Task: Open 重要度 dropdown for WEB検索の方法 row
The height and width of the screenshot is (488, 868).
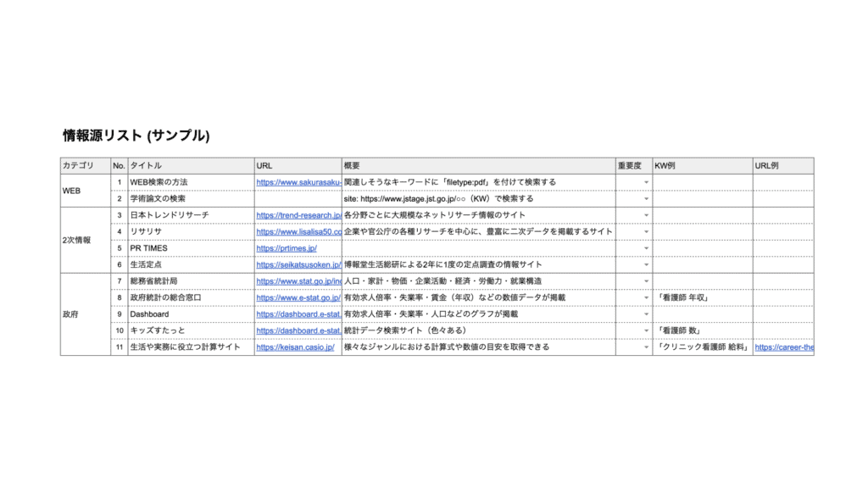Action: [x=646, y=183]
